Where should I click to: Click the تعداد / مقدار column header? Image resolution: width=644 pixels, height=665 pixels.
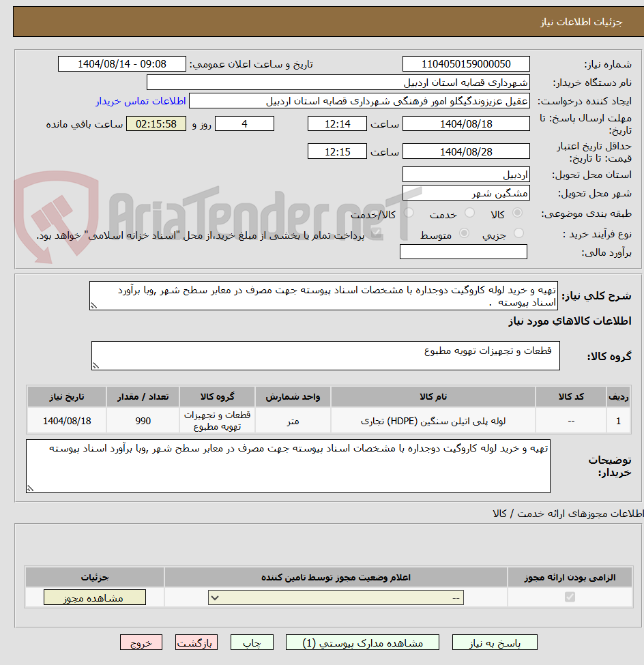(x=143, y=396)
